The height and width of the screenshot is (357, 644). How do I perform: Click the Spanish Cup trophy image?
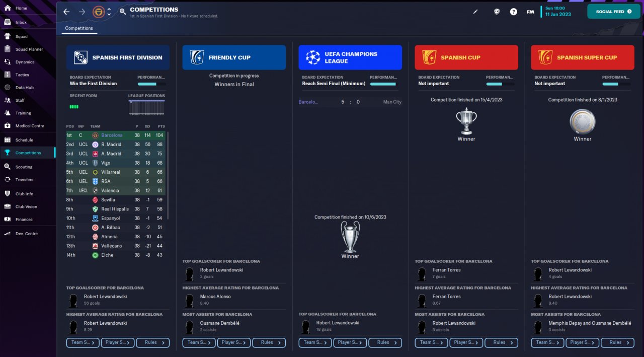[x=466, y=121]
